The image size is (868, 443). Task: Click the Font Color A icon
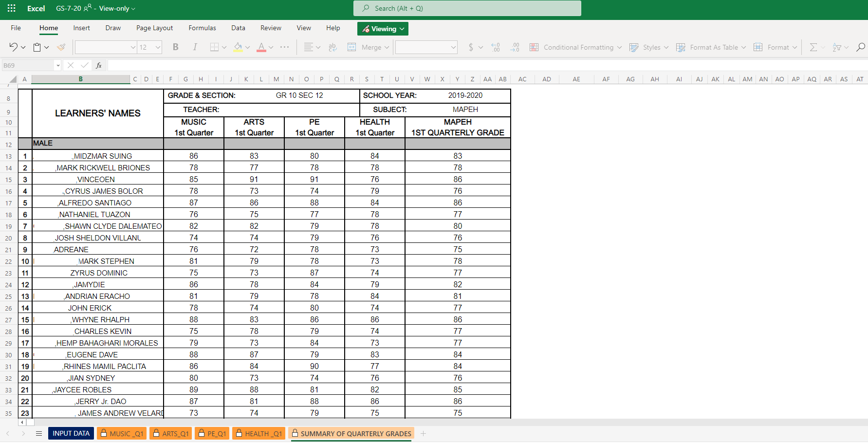[261, 47]
